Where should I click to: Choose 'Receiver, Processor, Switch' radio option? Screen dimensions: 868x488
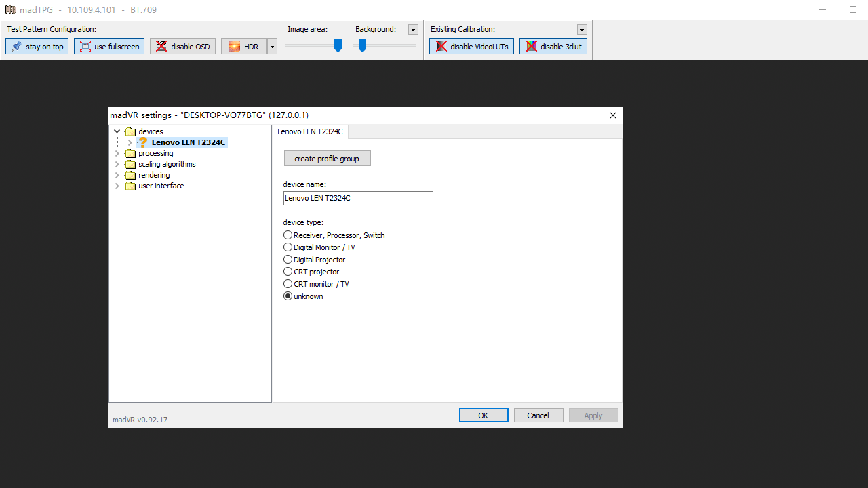pos(288,235)
